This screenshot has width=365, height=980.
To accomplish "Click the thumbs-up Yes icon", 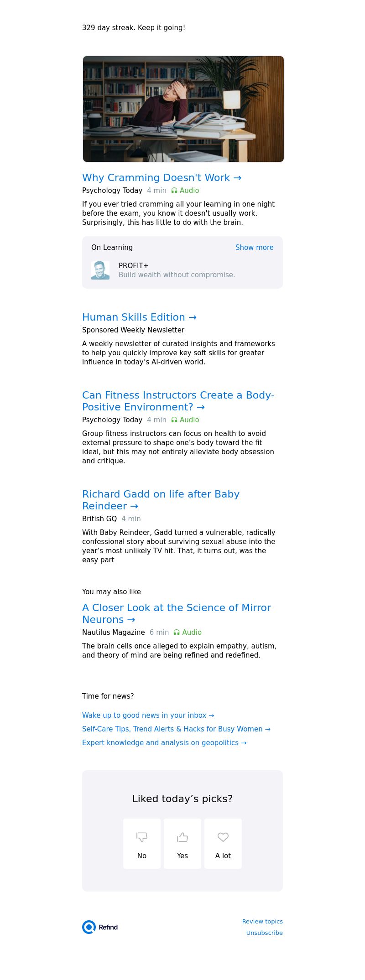I will [182, 837].
